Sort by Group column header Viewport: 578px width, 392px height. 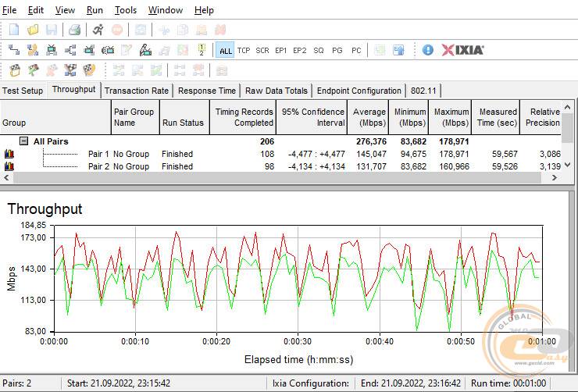tap(55, 117)
